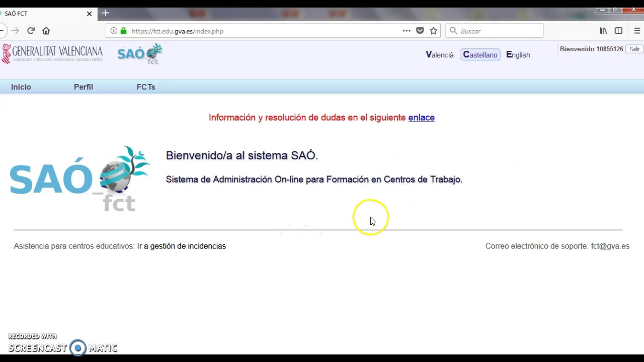Toggle the sidebar view icon
The image size is (644, 362).
pos(618,31)
